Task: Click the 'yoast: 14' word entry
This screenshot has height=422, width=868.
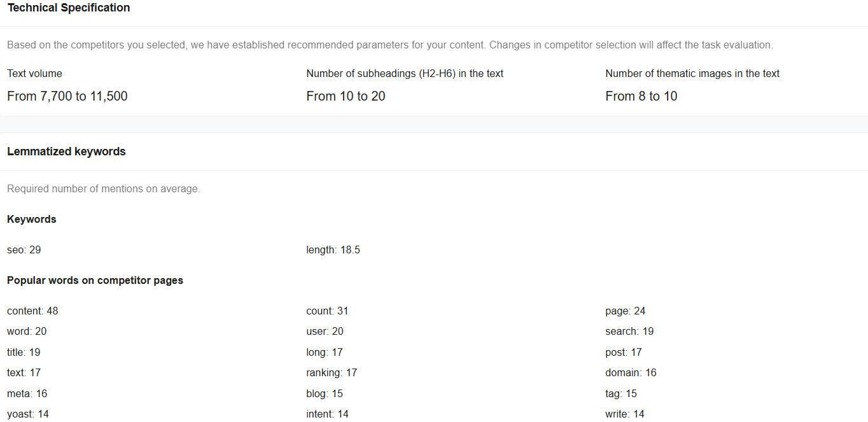Action: (28, 414)
